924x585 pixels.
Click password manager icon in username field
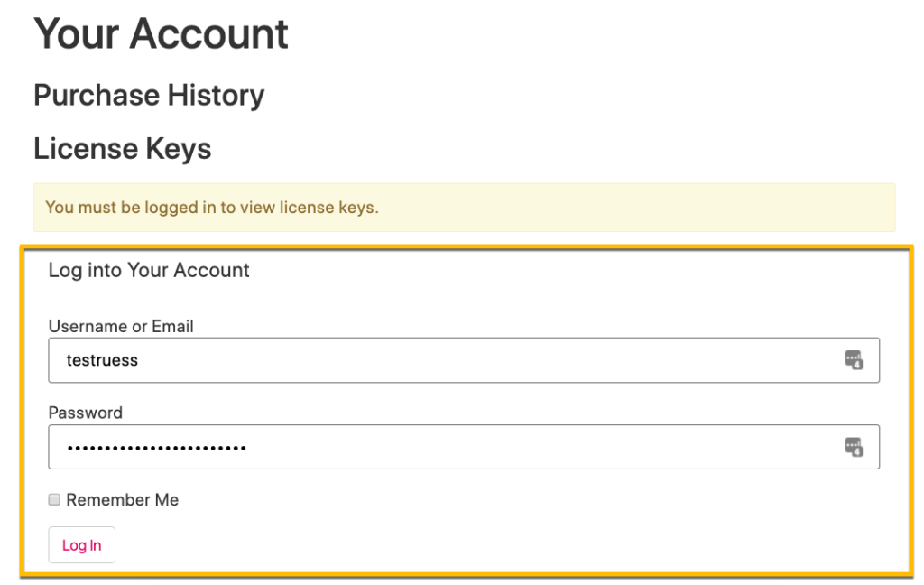(854, 359)
